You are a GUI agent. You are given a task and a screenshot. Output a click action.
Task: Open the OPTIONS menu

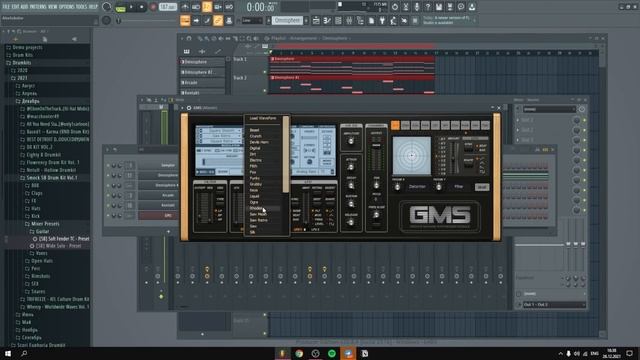[x=67, y=7]
